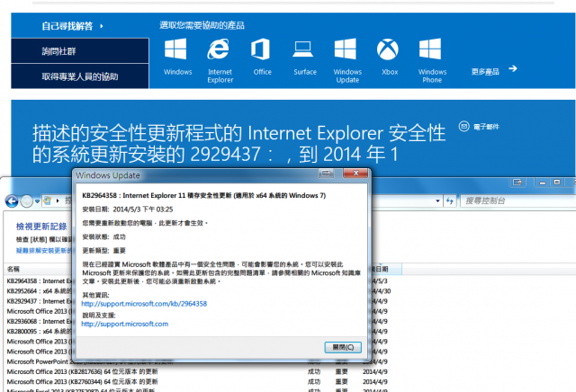Refresh the Control Panel address bar
Viewport: 576px width, 392px height.
(x=450, y=200)
